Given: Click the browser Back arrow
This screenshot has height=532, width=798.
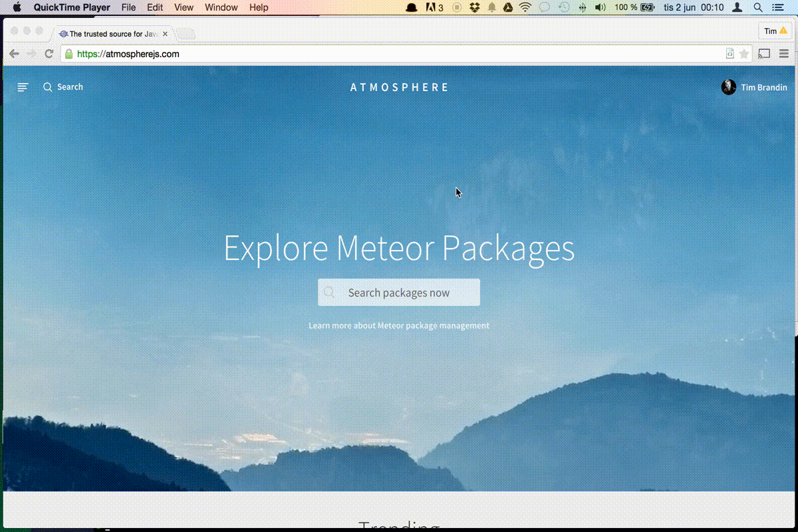Looking at the screenshot, I should tap(14, 54).
